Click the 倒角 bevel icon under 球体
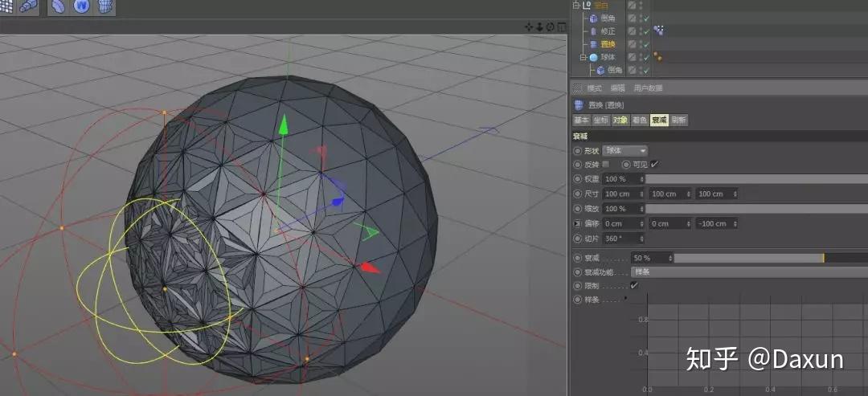Viewport: 868px width, 396px height. click(600, 70)
